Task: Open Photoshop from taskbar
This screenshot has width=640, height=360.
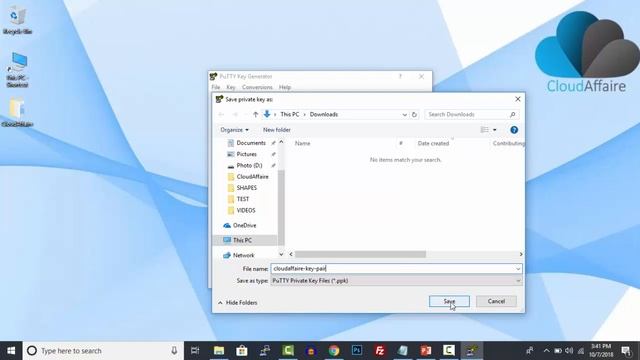Action: (357, 351)
